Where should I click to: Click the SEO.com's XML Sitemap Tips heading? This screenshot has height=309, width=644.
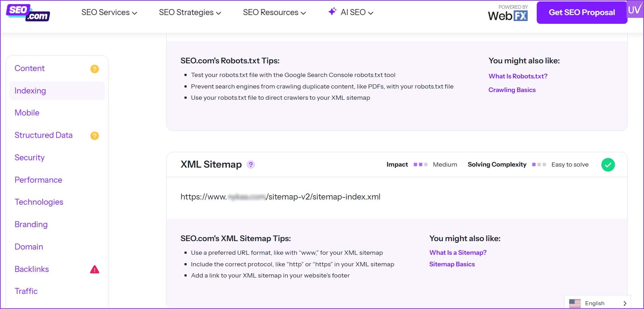tap(236, 239)
